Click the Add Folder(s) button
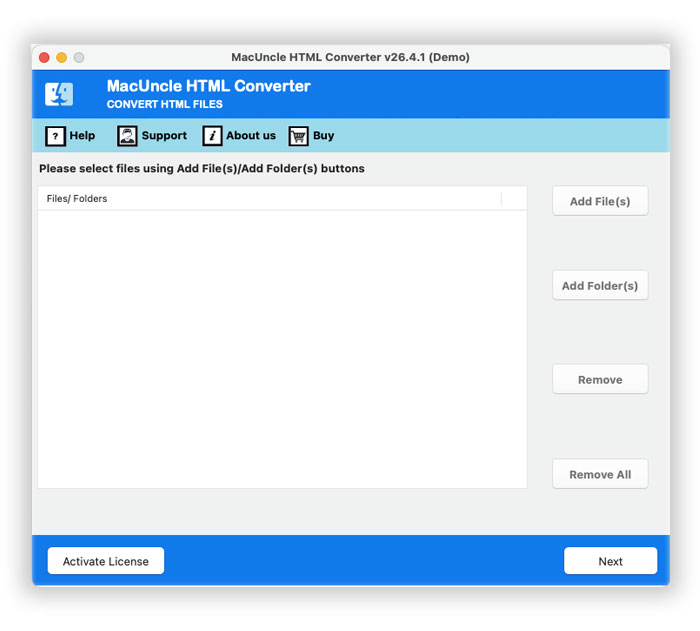This screenshot has width=700, height=631. [x=600, y=285]
